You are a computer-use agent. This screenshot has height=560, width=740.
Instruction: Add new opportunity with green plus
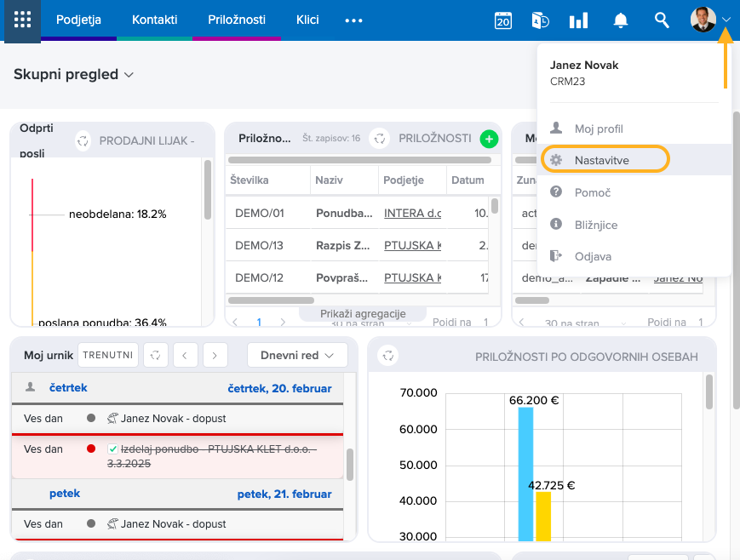click(x=489, y=138)
